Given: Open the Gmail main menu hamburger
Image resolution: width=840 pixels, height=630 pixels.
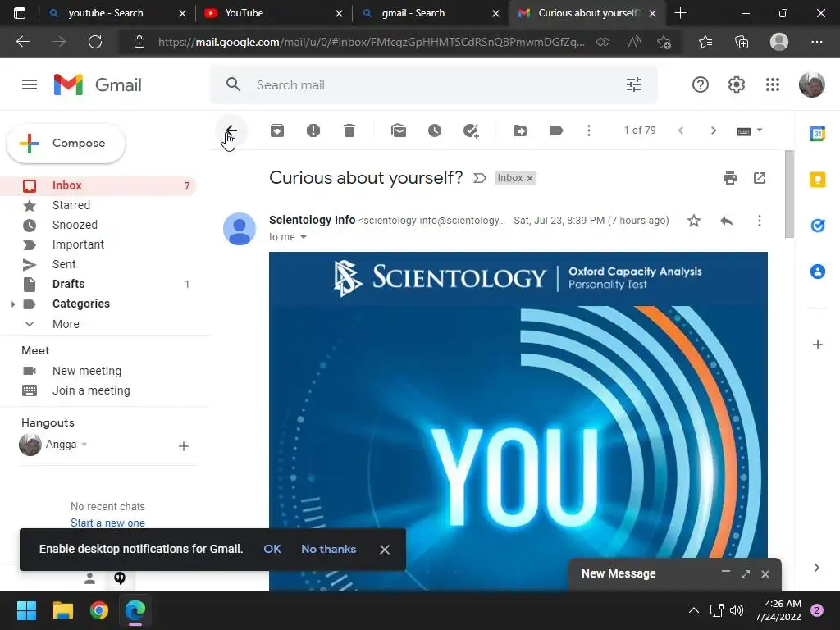Looking at the screenshot, I should tap(30, 84).
